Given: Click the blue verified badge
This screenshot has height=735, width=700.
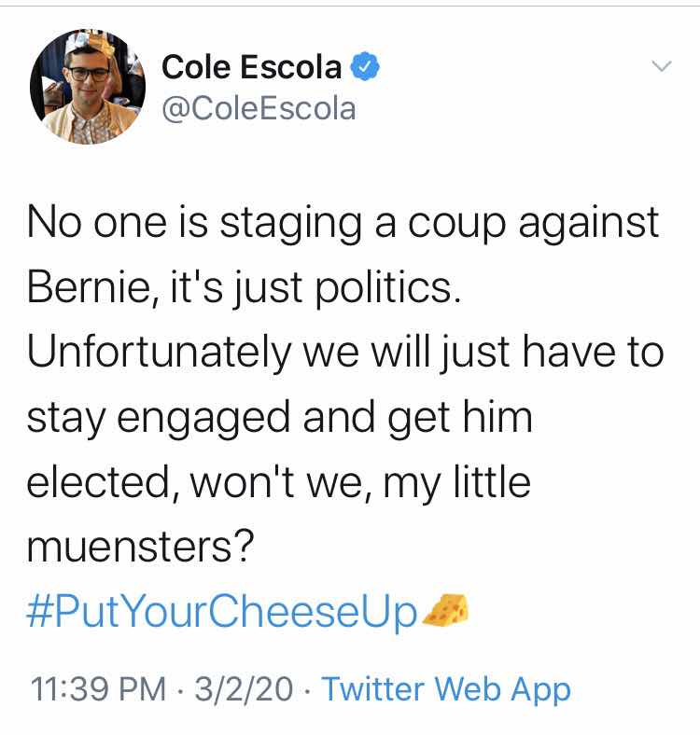Looking at the screenshot, I should click(364, 67).
